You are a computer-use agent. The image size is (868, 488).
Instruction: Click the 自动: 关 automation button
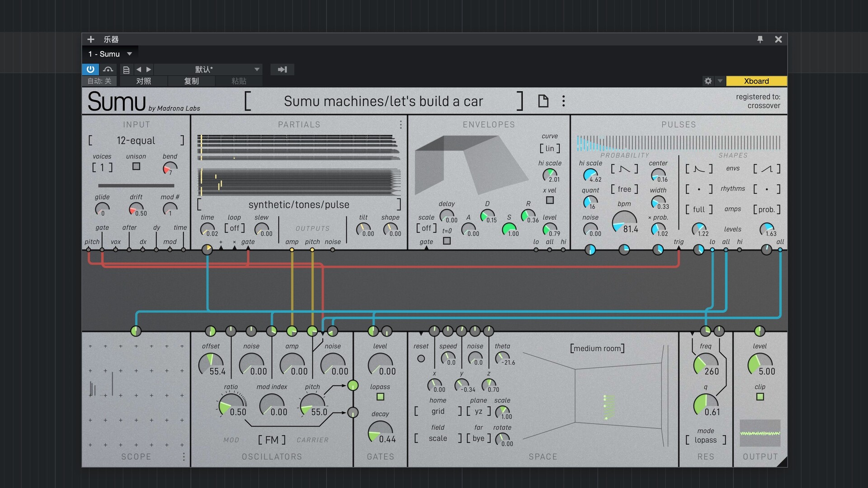(99, 81)
